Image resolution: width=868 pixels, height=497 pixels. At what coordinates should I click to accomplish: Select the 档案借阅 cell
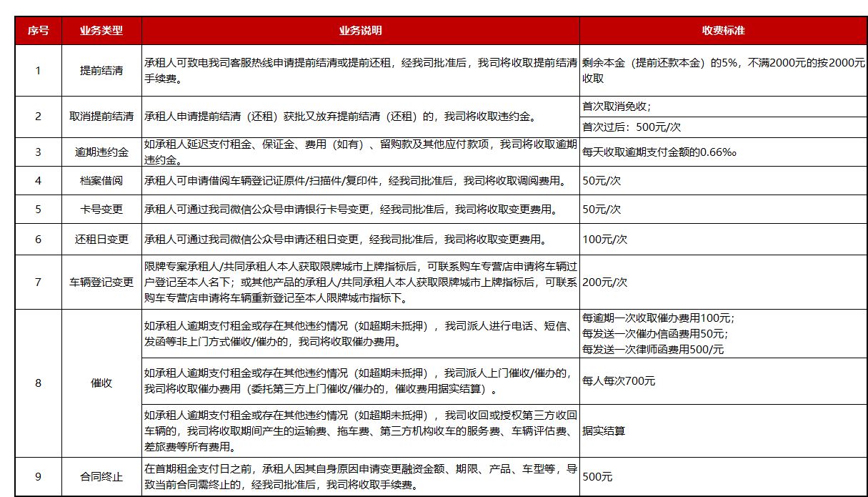101,181
